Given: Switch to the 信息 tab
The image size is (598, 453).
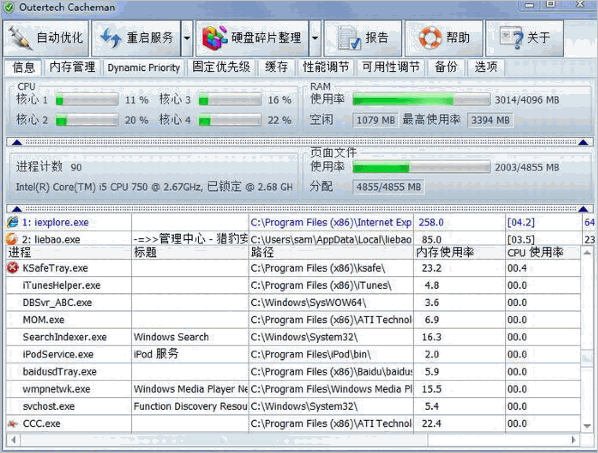Looking at the screenshot, I should click(24, 67).
